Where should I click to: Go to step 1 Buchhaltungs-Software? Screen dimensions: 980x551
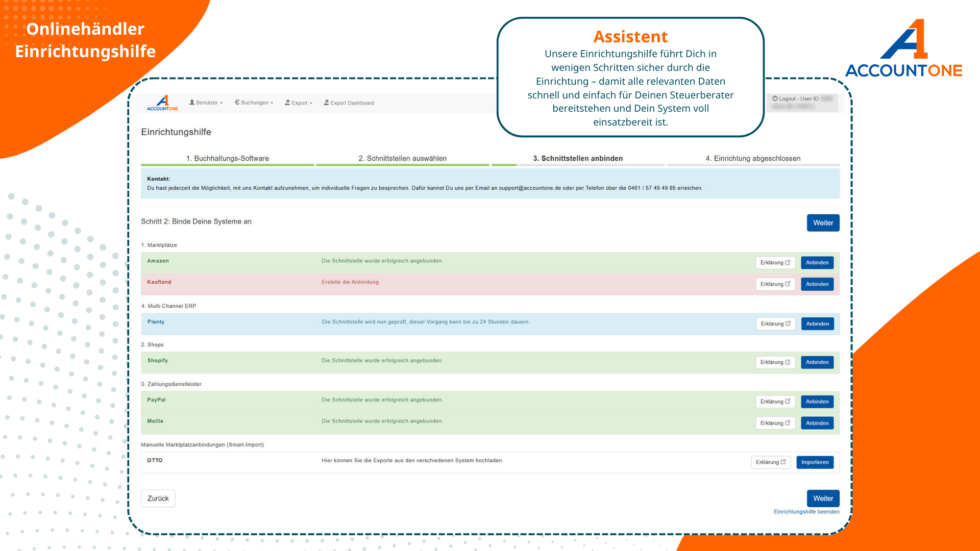227,158
